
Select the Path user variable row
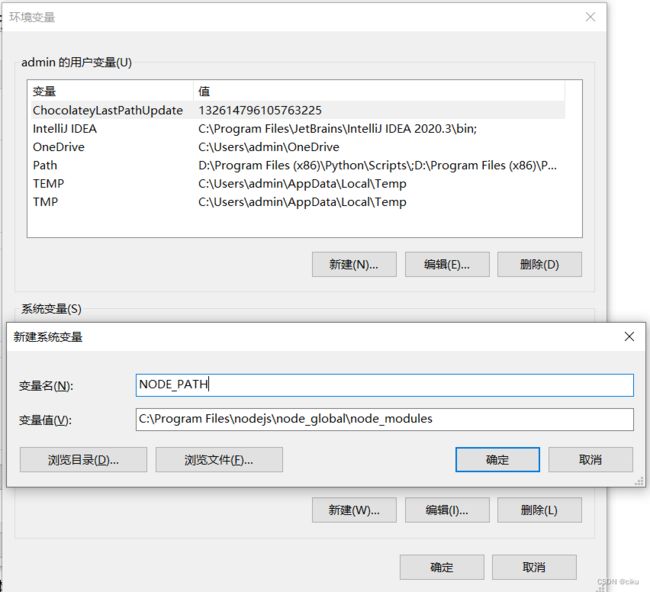click(x=298, y=165)
